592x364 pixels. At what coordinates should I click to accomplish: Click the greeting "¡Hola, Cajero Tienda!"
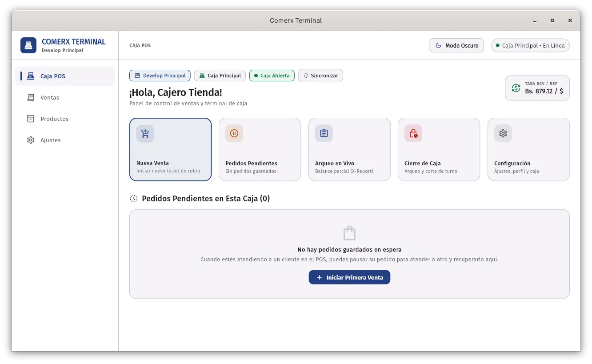(176, 92)
